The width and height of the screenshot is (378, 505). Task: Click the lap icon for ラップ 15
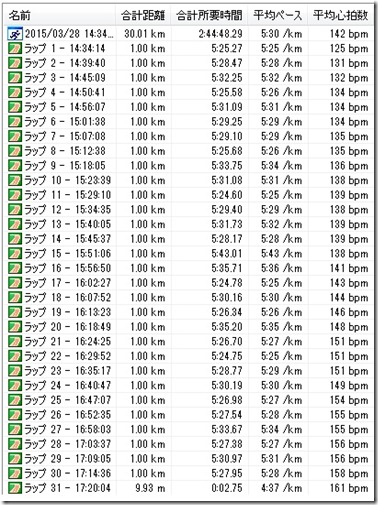pos(15,254)
